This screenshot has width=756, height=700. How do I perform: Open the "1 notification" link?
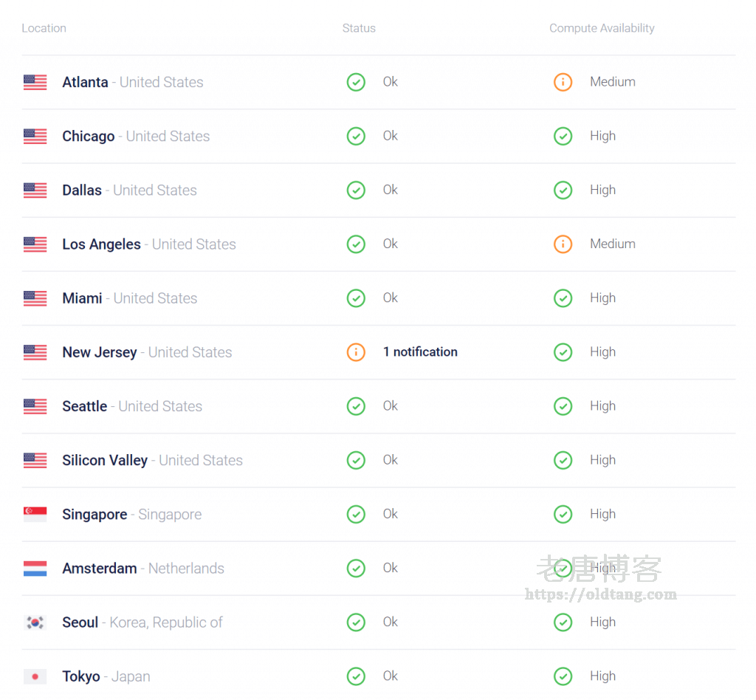420,352
